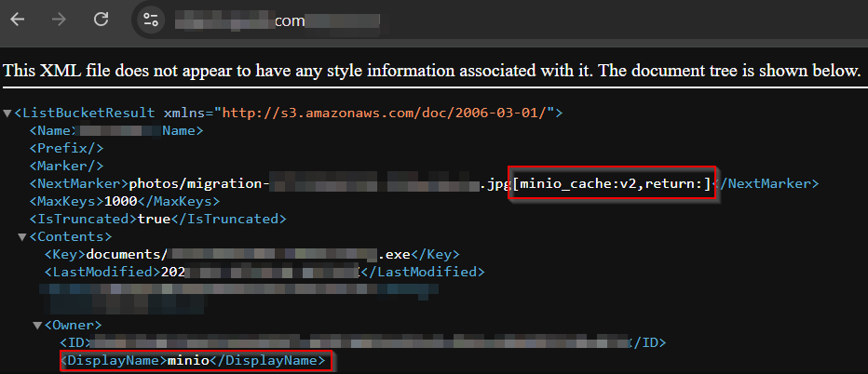Click the Name tag of bucket

116,130
